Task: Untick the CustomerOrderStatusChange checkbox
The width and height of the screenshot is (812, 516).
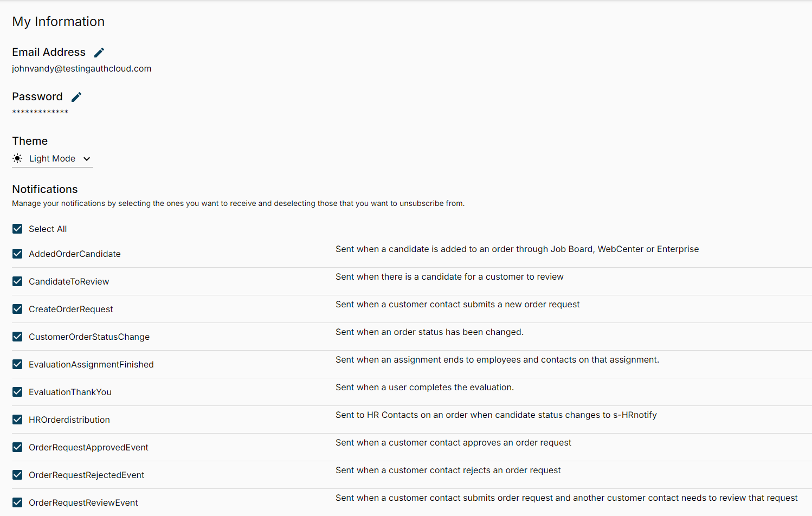Action: pyautogui.click(x=17, y=337)
